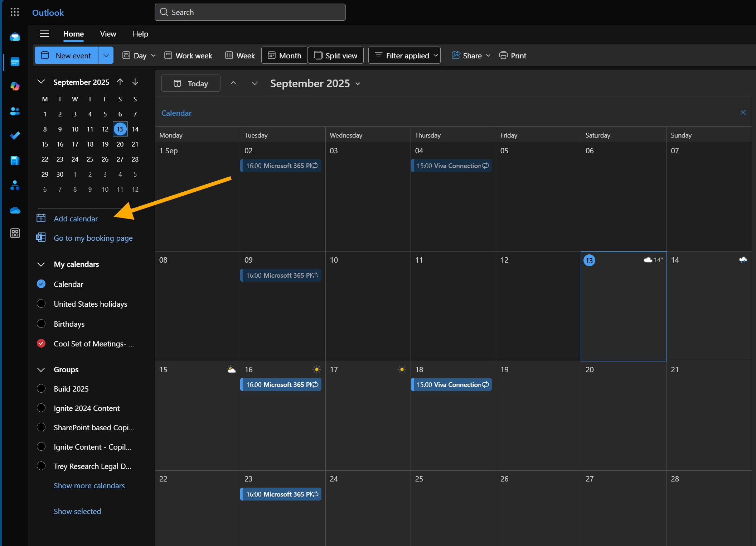Click the Add calendar link
This screenshot has width=756, height=546.
click(76, 219)
